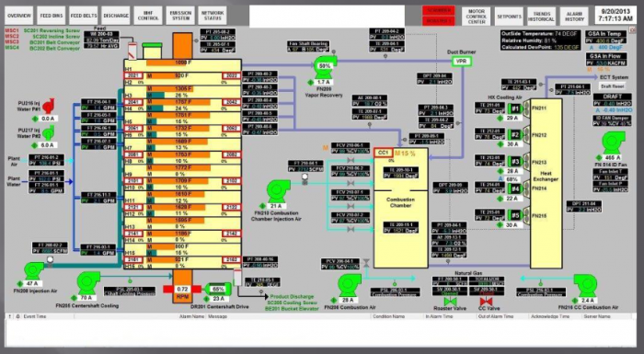
Task: Click the Acknowledge Time column header
Action: (x=550, y=316)
